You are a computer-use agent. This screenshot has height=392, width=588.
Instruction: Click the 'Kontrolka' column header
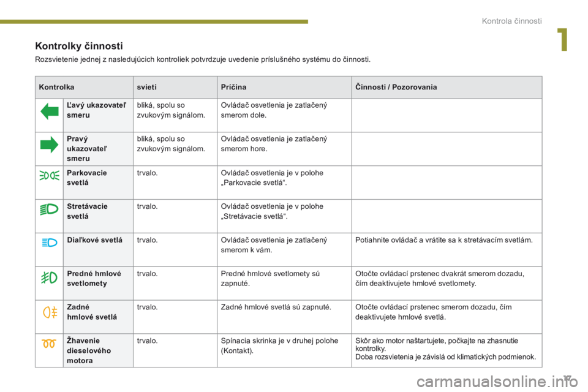point(56,87)
